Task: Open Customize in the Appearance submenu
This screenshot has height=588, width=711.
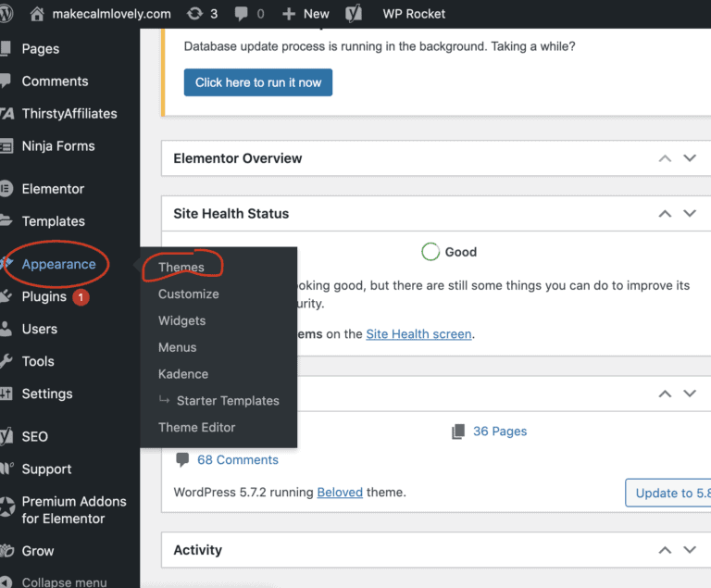Action: click(189, 294)
